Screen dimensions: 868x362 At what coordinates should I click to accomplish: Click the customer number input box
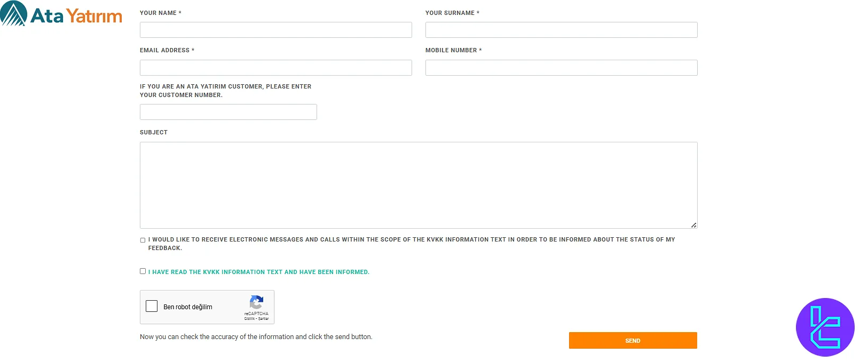click(228, 111)
